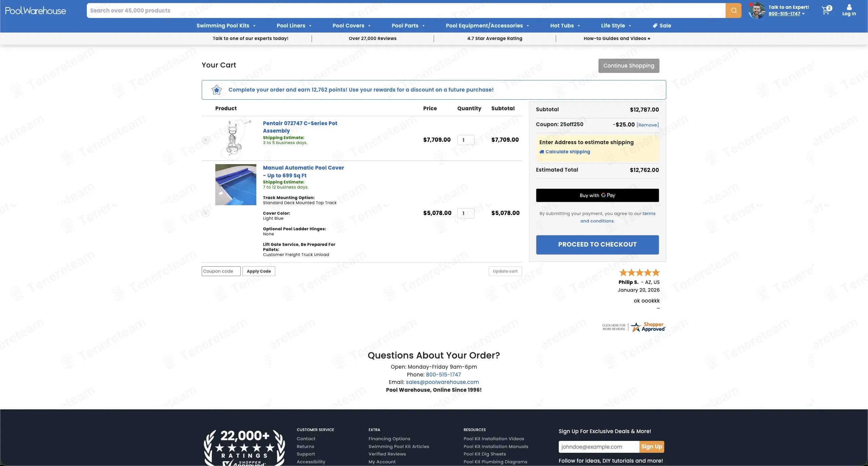This screenshot has height=466, width=868.
Task: Click the newsletter email input field
Action: tap(599, 447)
